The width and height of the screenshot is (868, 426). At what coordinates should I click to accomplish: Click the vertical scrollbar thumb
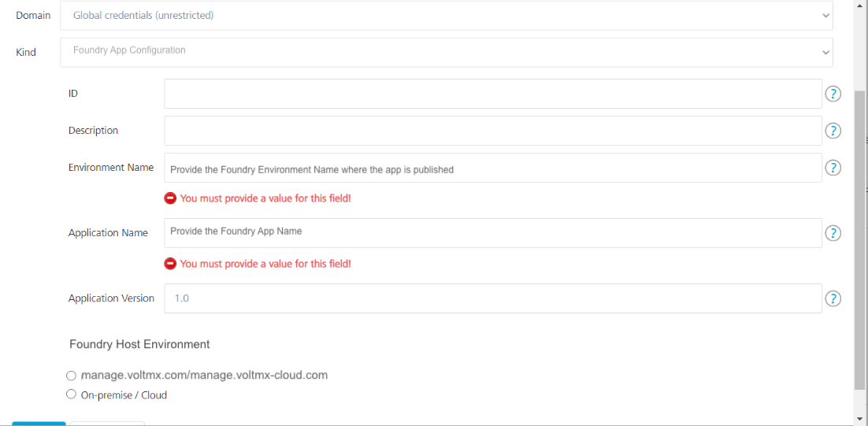point(859,236)
